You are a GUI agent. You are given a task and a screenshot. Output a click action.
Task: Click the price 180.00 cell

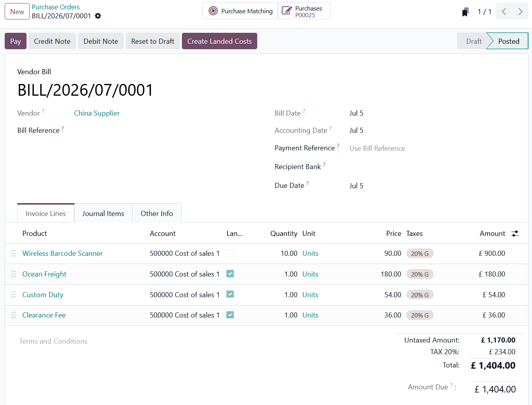[x=391, y=274]
